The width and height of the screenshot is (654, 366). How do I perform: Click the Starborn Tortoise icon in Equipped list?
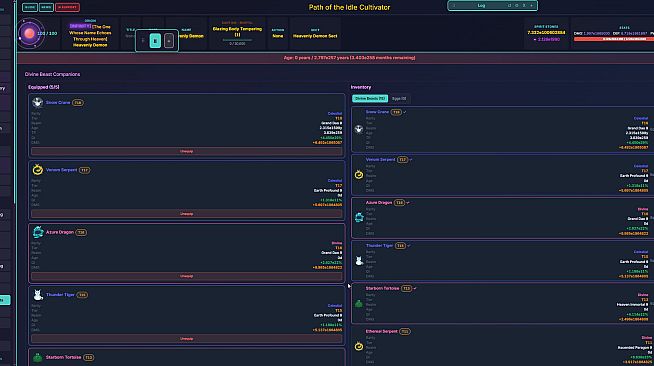[x=38, y=357]
